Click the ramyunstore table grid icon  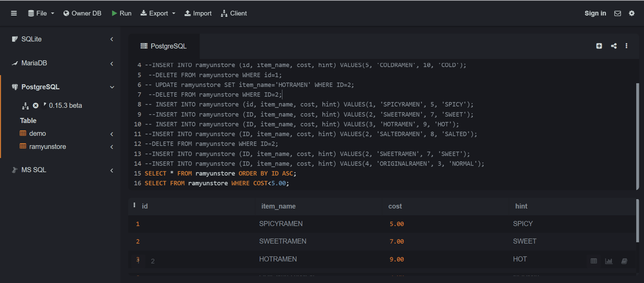(x=23, y=146)
